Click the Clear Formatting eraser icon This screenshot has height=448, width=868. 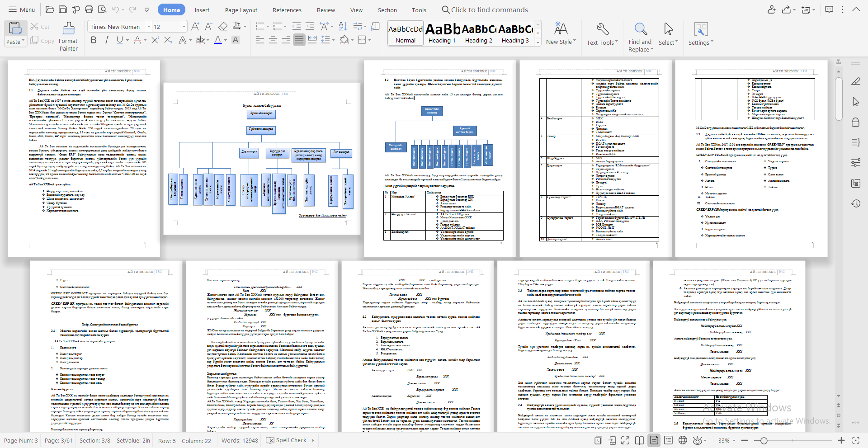pyautogui.click(x=223, y=27)
